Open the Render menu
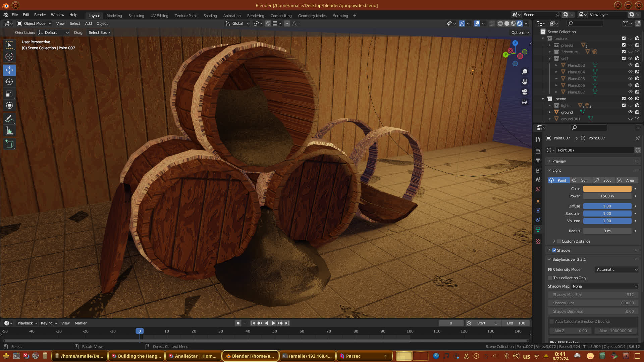This screenshot has height=362, width=644. point(40,15)
